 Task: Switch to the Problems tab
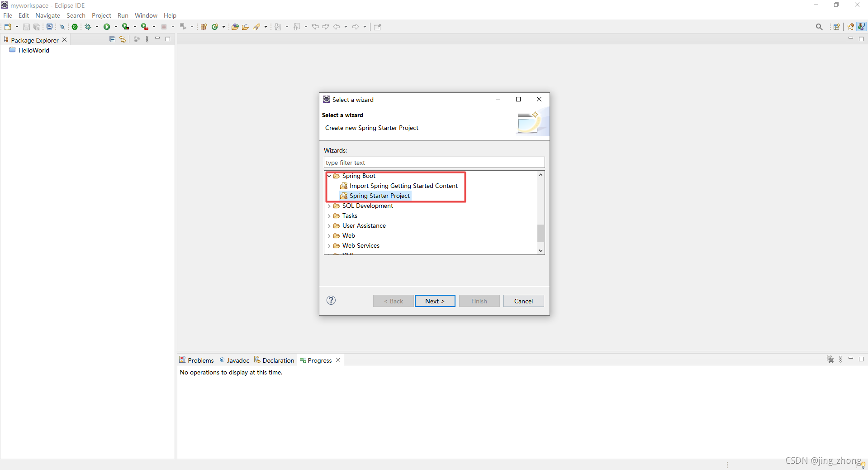click(197, 360)
